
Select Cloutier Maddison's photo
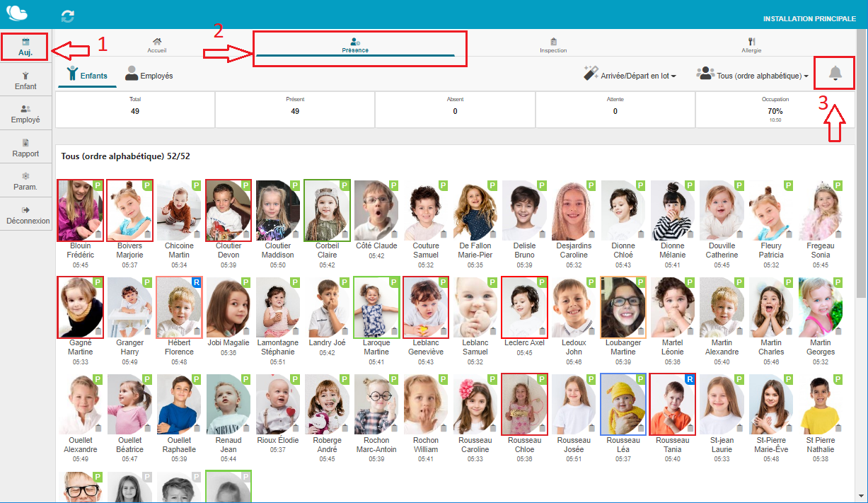[278, 211]
